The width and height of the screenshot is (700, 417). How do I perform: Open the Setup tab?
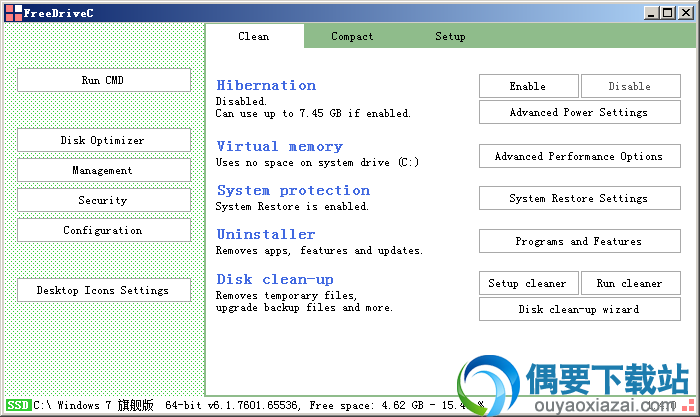pos(450,36)
